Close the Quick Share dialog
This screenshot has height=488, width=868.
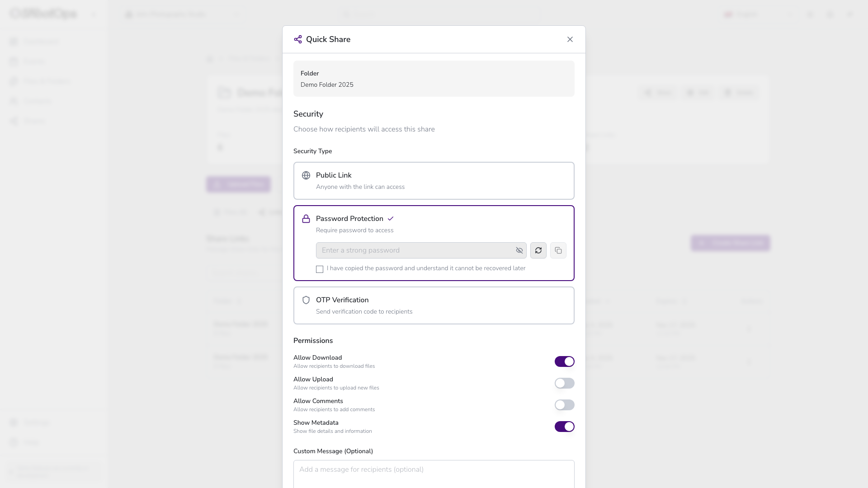(x=570, y=39)
